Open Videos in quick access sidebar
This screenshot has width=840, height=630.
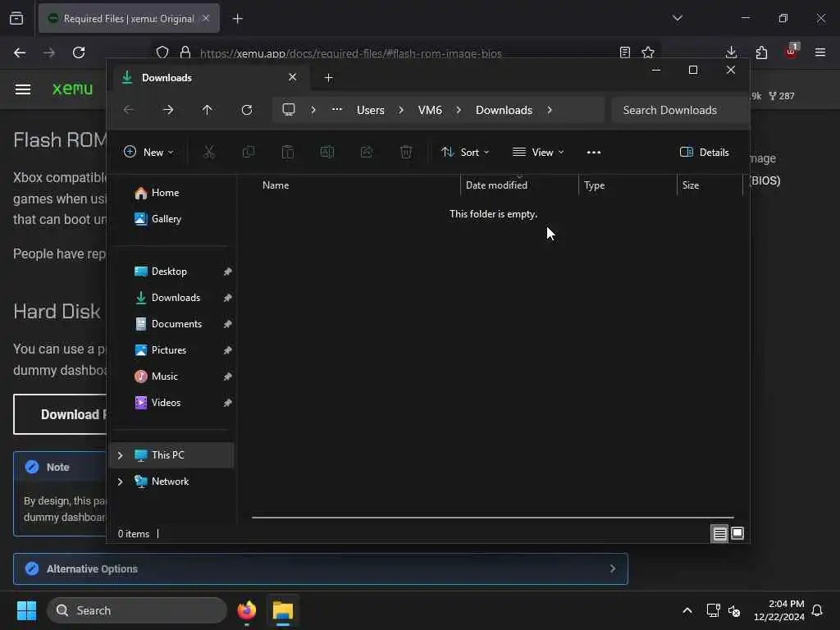click(x=166, y=402)
